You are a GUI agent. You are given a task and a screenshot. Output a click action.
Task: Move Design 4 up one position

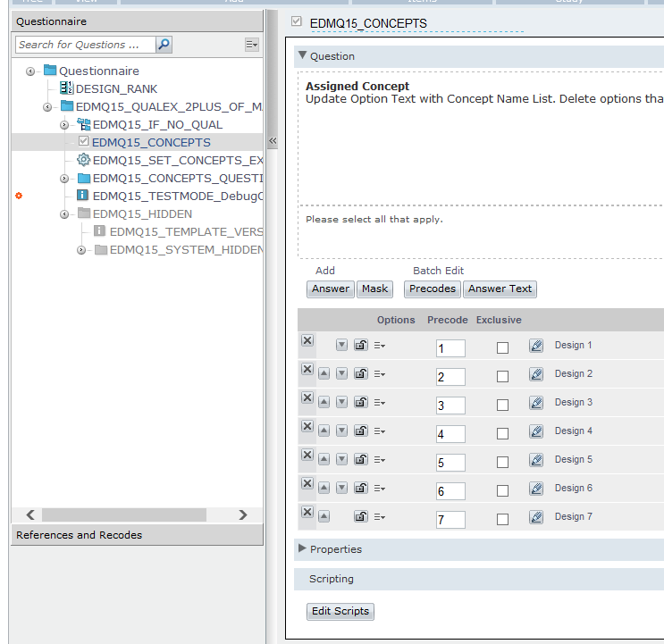coord(324,431)
